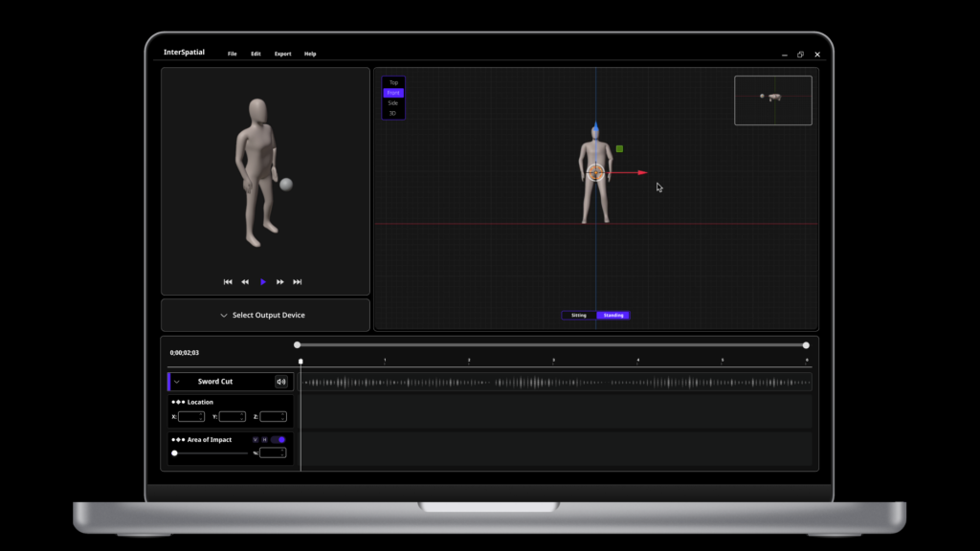
Task: Skip to the end of the animation
Action: pyautogui.click(x=298, y=282)
